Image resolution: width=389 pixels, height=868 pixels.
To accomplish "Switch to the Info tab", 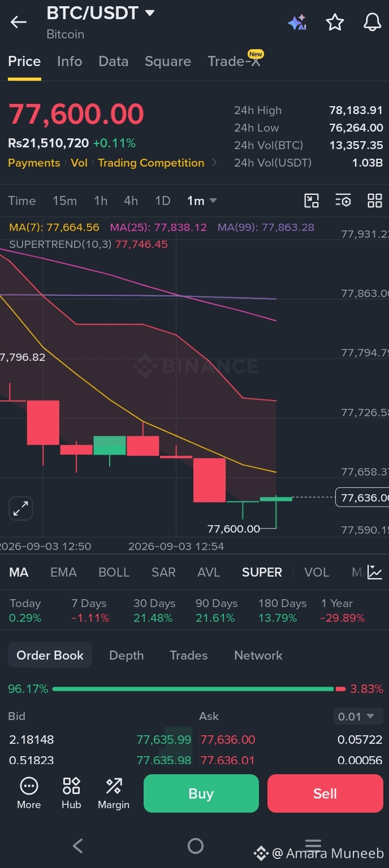I will tap(70, 62).
